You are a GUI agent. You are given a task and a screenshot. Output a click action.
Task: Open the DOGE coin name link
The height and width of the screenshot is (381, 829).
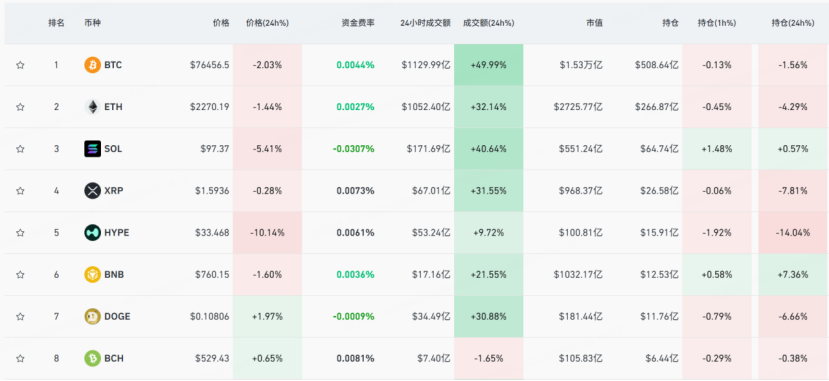(117, 317)
